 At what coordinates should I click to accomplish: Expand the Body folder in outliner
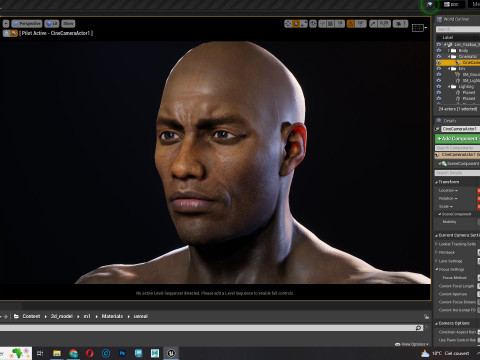pos(449,50)
